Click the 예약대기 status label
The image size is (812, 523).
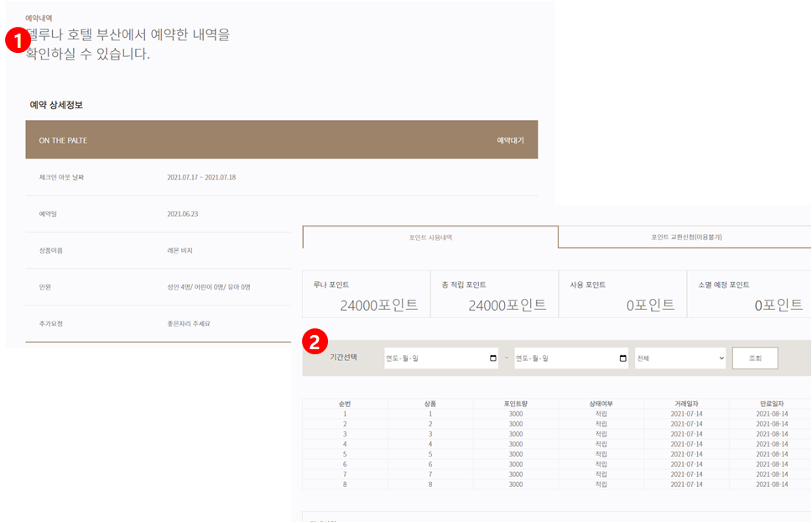point(511,140)
